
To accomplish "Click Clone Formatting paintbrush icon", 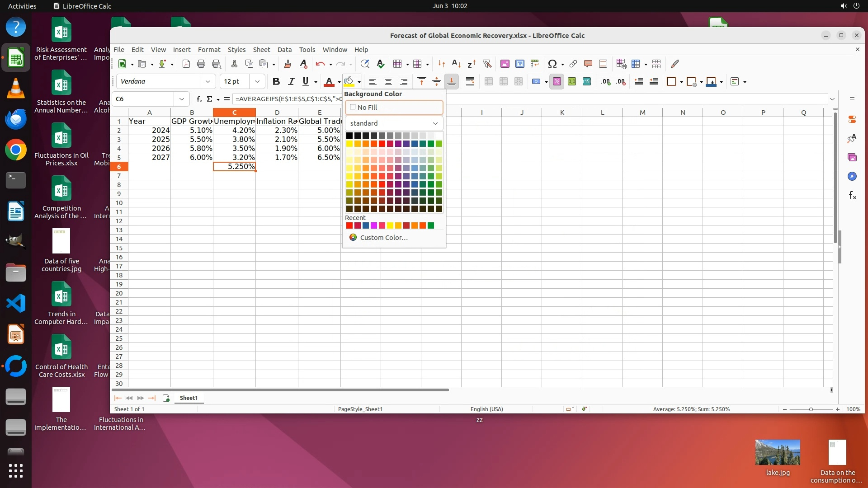I will click(x=287, y=64).
